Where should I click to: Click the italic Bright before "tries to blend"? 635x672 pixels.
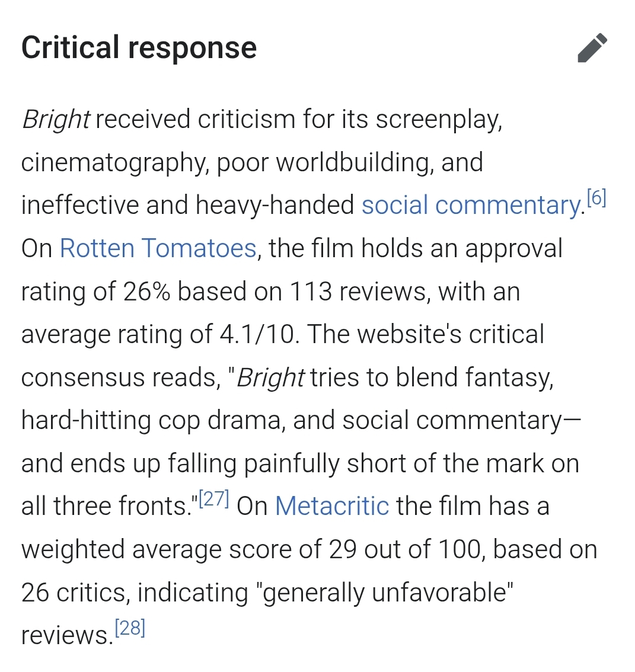(271, 377)
